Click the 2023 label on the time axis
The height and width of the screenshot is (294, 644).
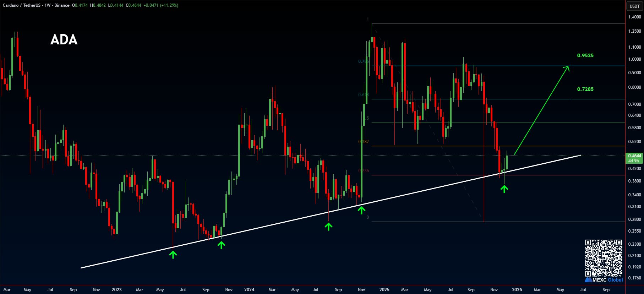(116, 290)
